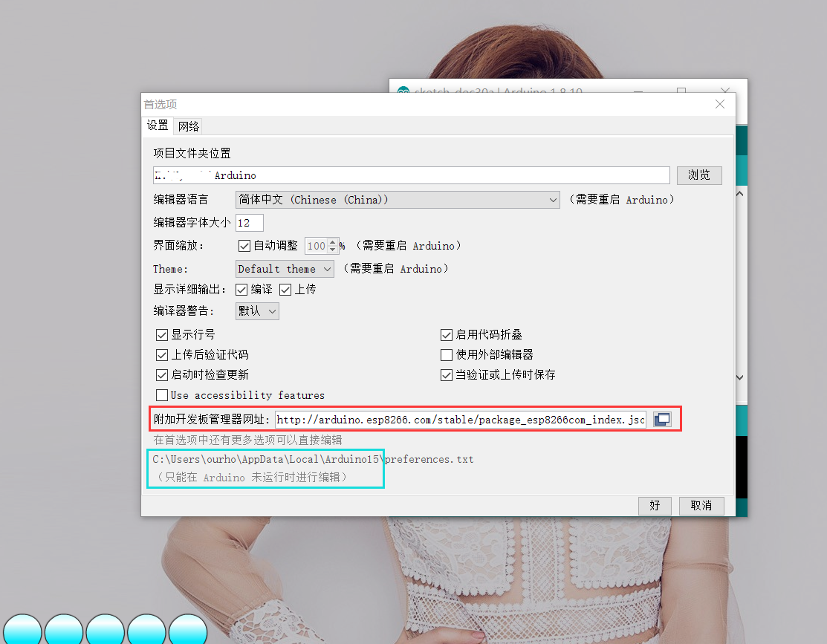The height and width of the screenshot is (644, 827).
Task: Click the interface scaling stepper up arrow
Action: [x=331, y=242]
